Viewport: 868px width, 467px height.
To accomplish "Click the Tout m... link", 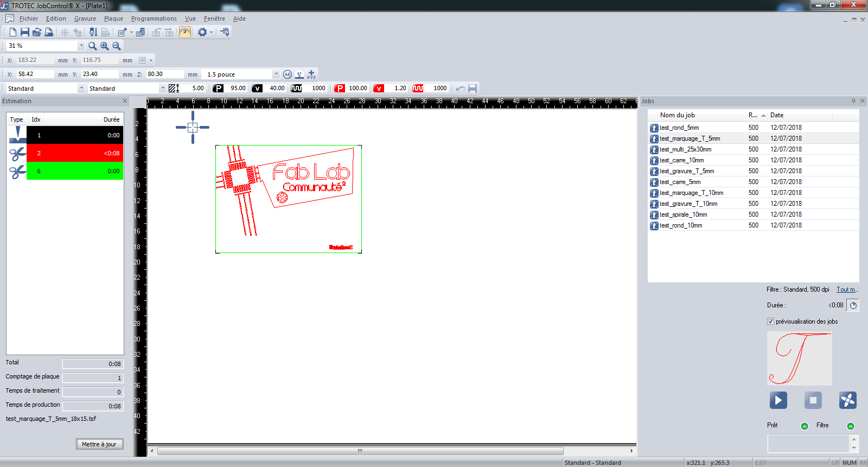I will tap(846, 289).
